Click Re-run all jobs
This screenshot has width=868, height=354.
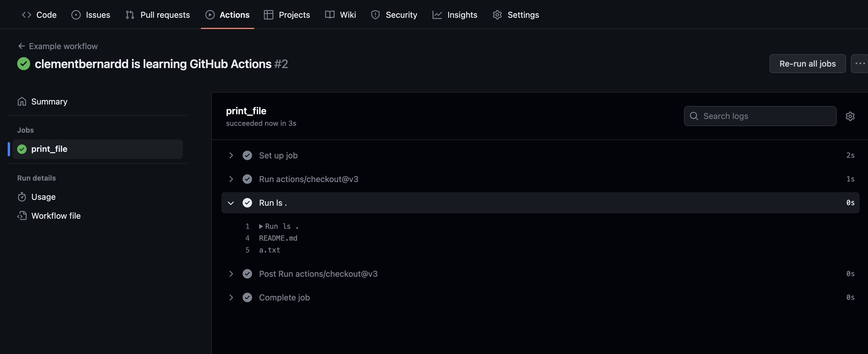tap(807, 63)
